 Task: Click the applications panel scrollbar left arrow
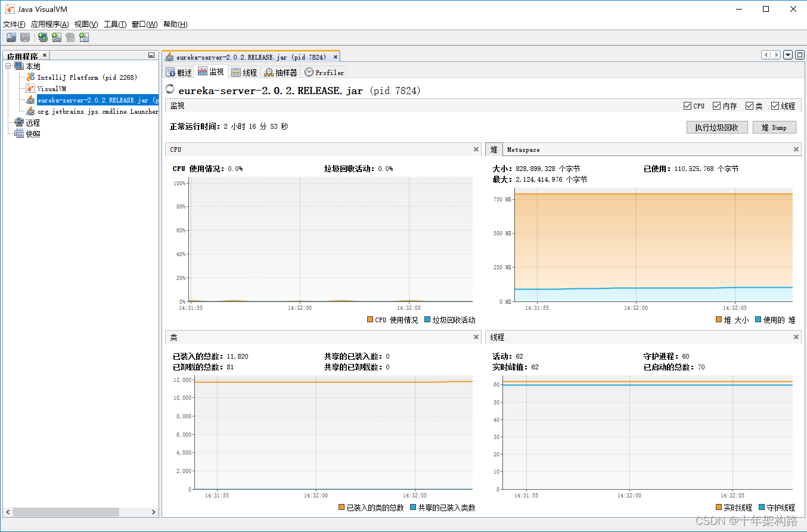(x=8, y=512)
